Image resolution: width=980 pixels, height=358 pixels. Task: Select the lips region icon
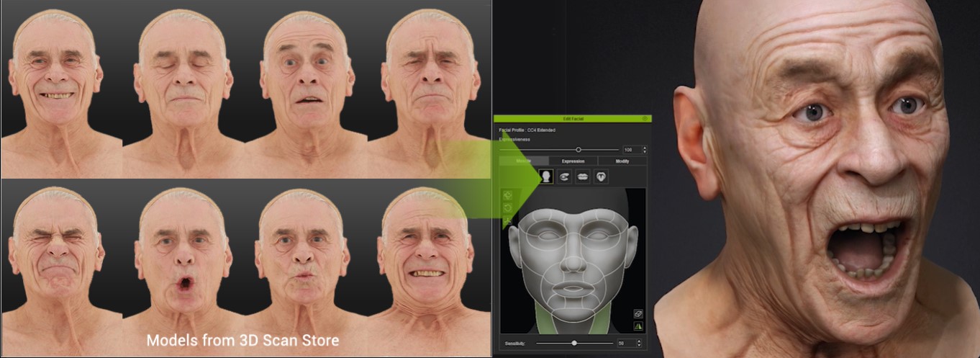pos(583,176)
